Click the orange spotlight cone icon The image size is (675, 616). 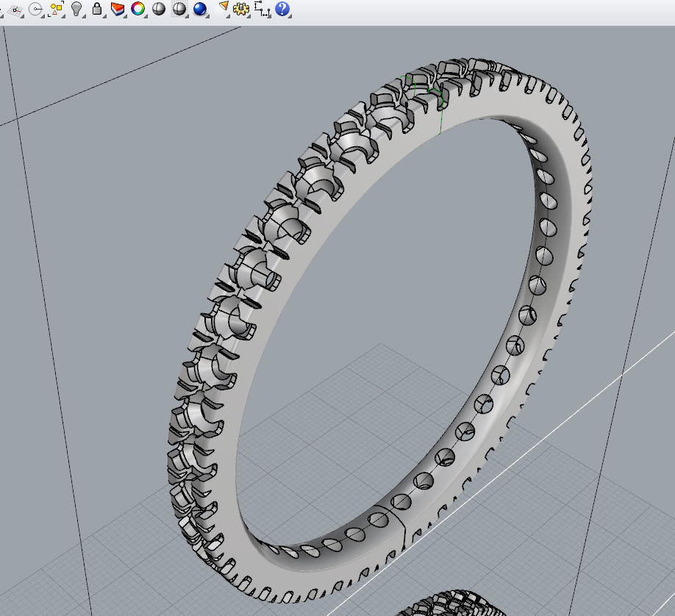(224, 7)
